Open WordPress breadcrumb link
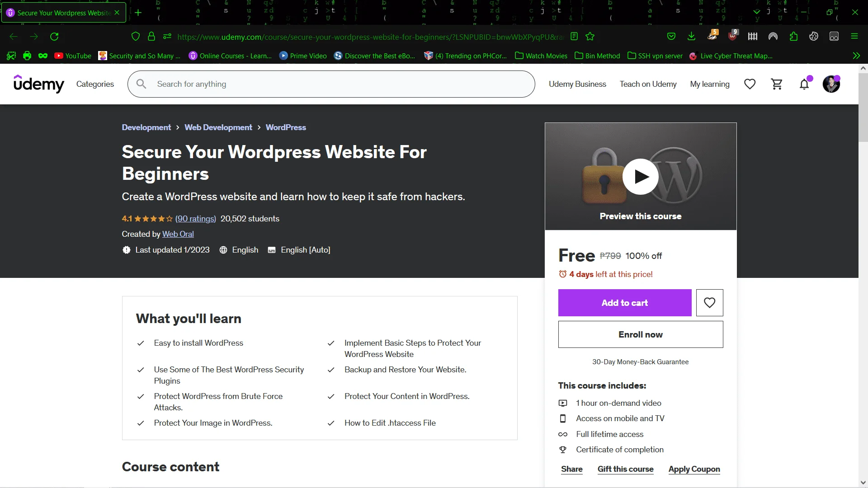 pyautogui.click(x=286, y=127)
